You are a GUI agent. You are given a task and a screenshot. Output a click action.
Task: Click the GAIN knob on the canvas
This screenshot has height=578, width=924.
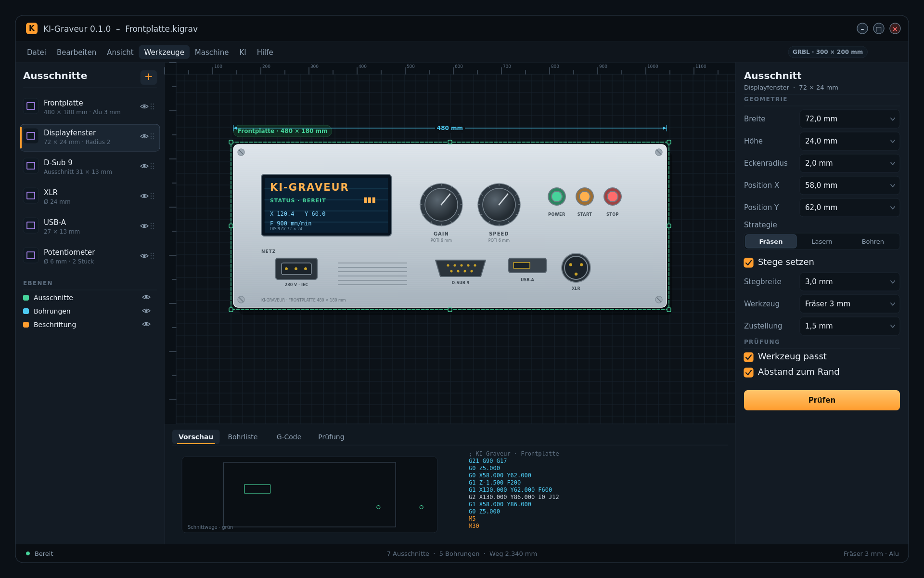pyautogui.click(x=441, y=205)
